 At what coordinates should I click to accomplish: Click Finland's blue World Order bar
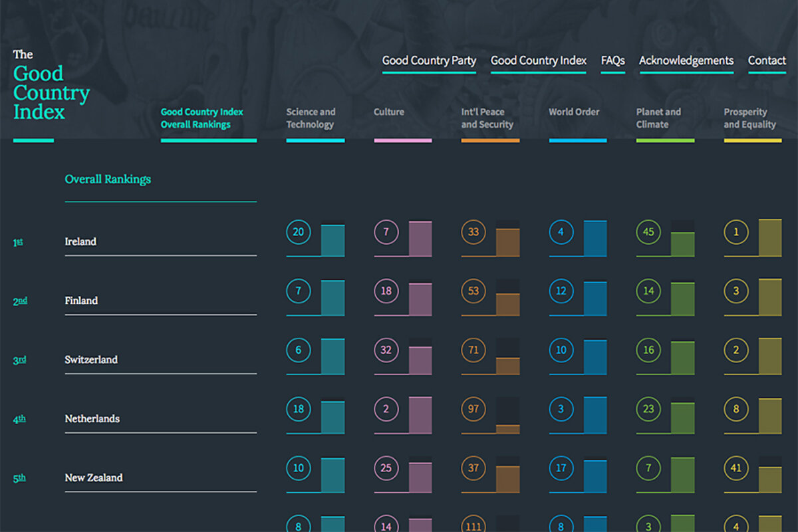pyautogui.click(x=595, y=299)
